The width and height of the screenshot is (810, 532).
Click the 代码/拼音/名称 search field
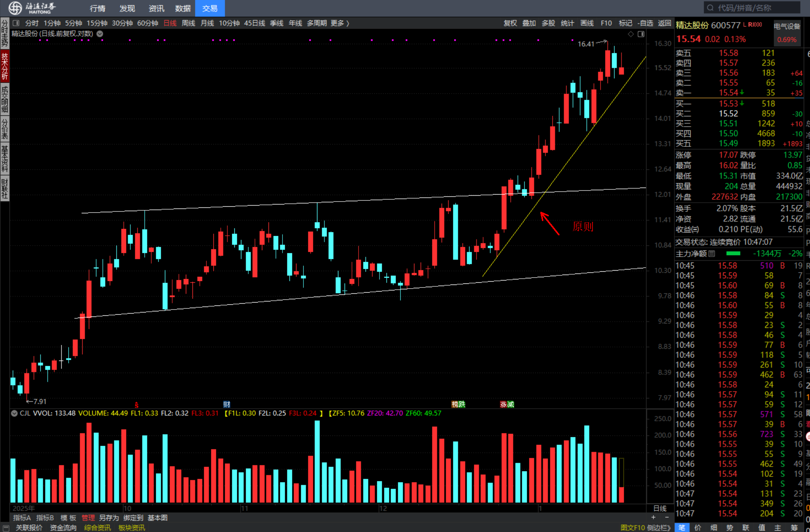coord(753,8)
